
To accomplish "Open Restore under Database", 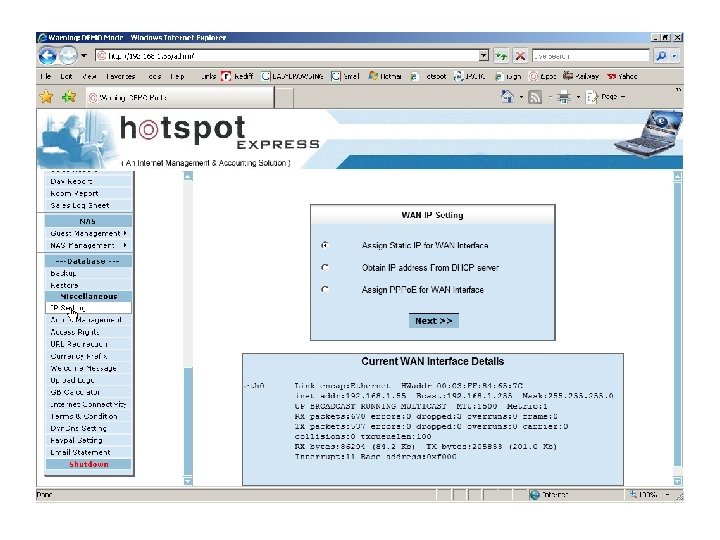I will point(89,285).
